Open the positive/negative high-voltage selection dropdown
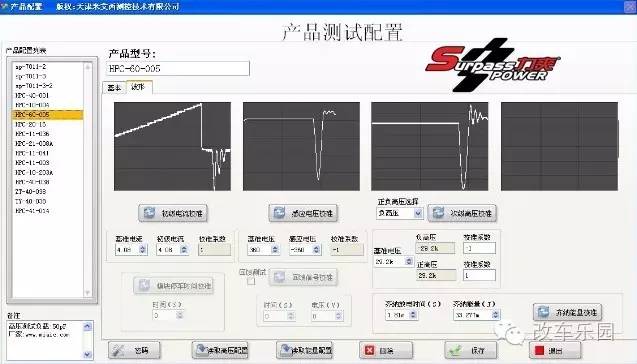The height and width of the screenshot is (364, 637). coord(418,213)
